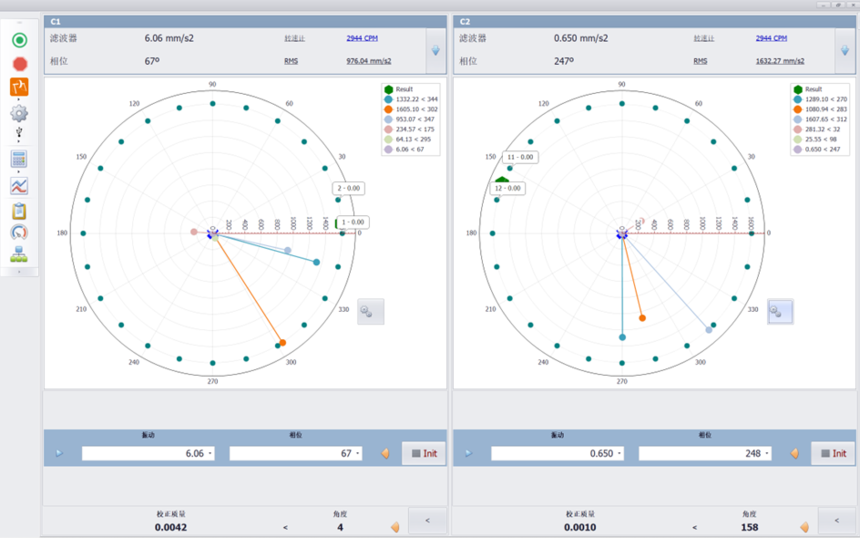Open settings with the gear icon
Viewport: 860px width, 538px height.
pyautogui.click(x=19, y=114)
